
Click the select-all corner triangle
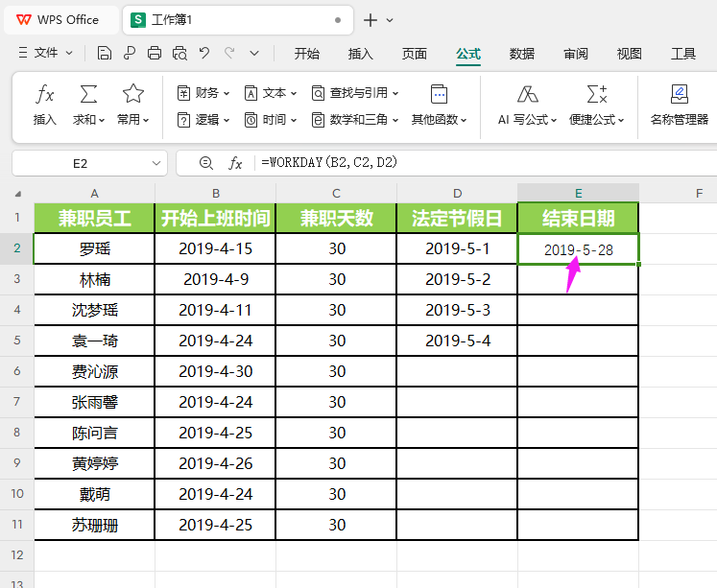tap(18, 194)
